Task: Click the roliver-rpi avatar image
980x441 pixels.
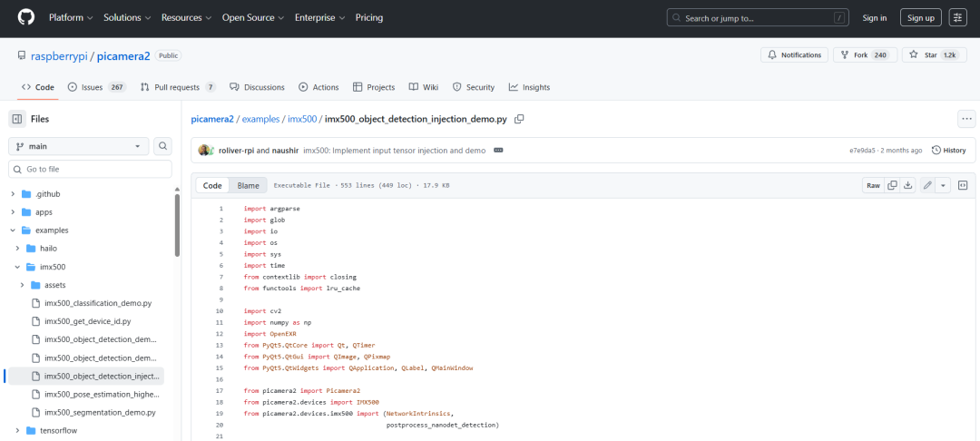Action: [204, 151]
